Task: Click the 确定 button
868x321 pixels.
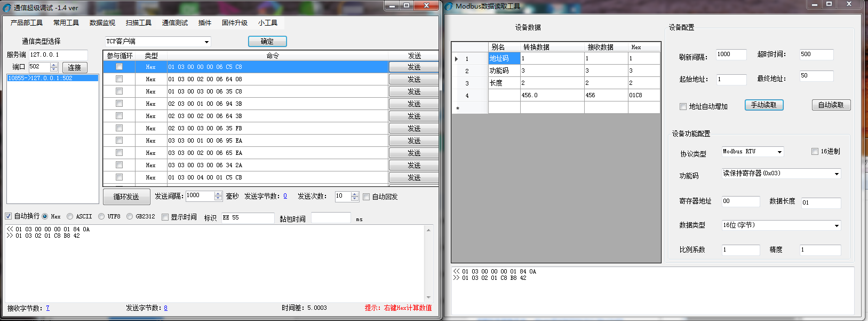Action: 267,41
